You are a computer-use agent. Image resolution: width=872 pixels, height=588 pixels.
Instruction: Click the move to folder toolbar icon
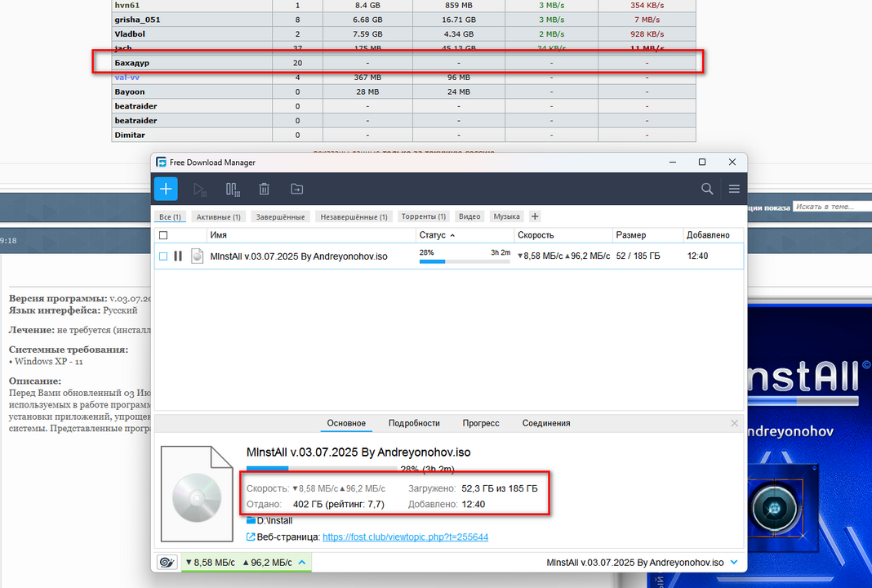click(297, 189)
